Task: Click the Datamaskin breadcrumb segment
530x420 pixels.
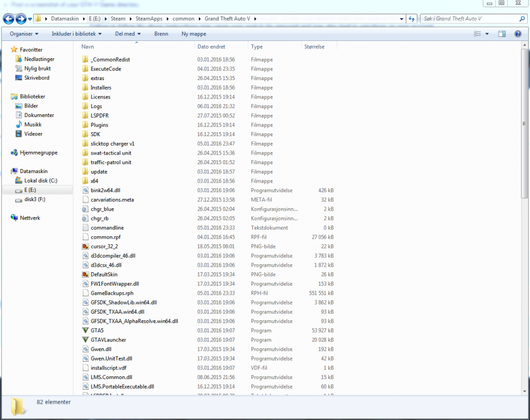Action: pyautogui.click(x=65, y=19)
